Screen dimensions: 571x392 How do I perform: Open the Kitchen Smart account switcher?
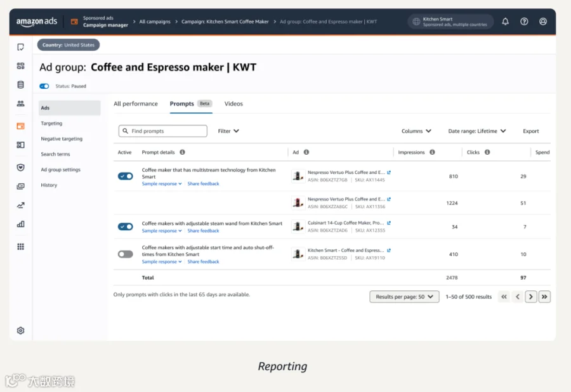tap(450, 22)
